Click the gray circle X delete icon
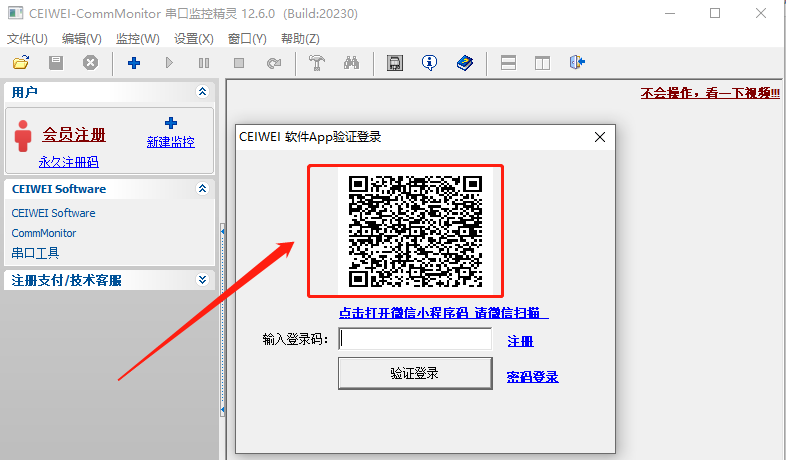 pyautogui.click(x=90, y=63)
